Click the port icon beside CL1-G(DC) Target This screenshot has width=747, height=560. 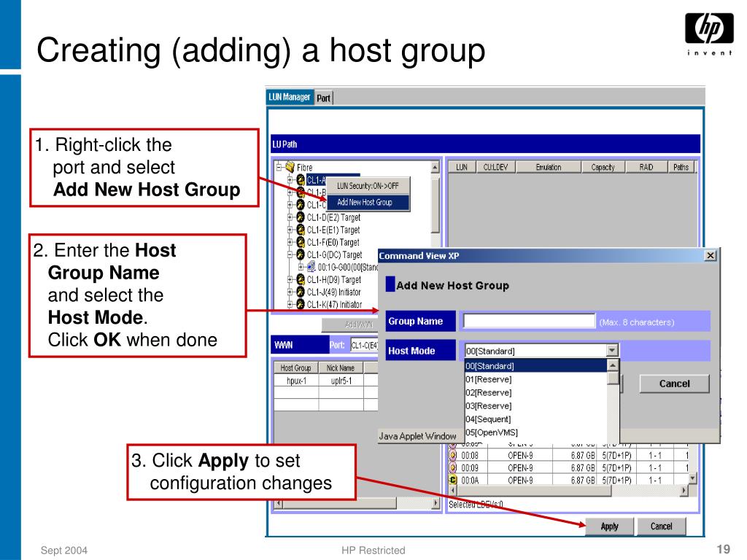pos(301,254)
